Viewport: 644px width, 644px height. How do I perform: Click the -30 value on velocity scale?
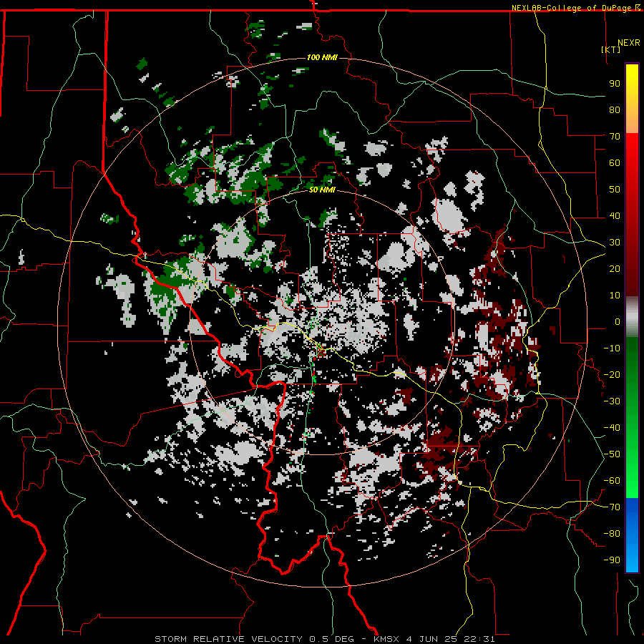(x=612, y=401)
